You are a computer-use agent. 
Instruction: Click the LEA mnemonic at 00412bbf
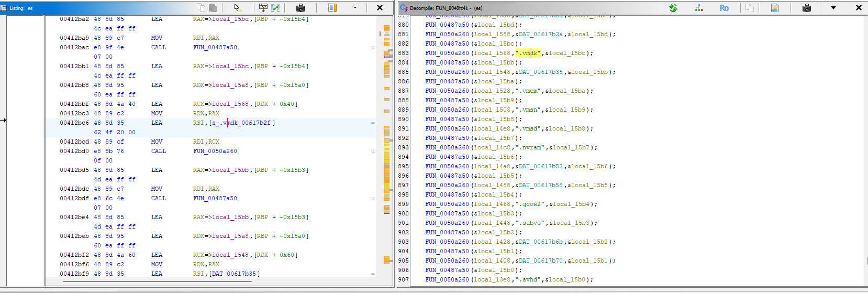(157, 104)
